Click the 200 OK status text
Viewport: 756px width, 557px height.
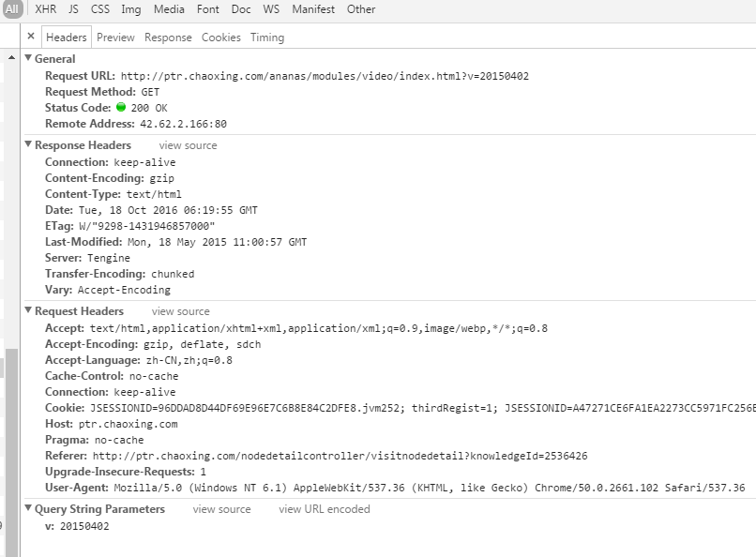[x=149, y=108]
